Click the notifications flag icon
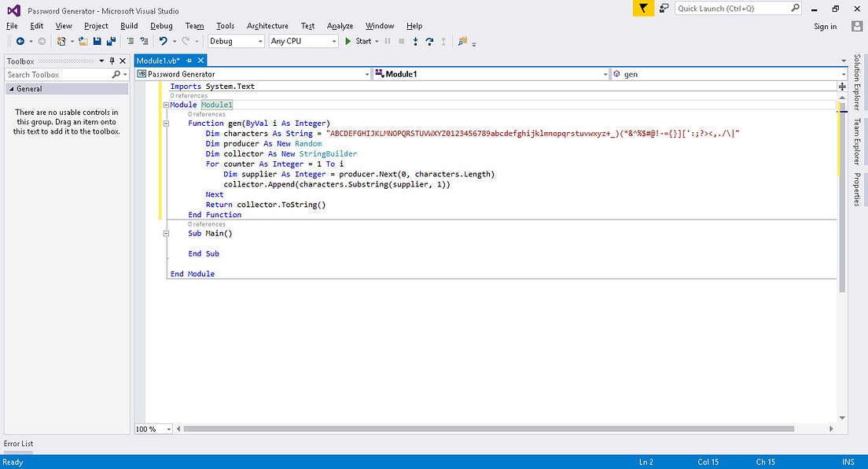This screenshot has height=469, width=868. [643, 8]
